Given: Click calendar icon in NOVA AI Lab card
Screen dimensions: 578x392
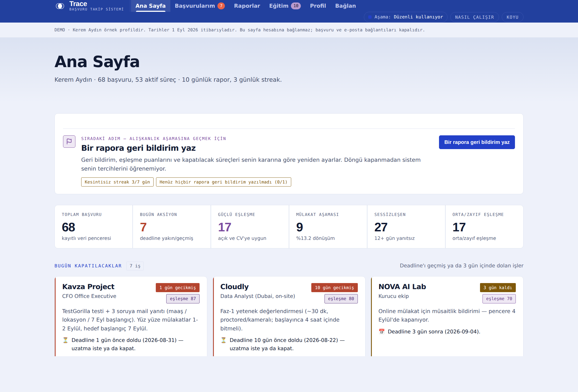Looking at the screenshot, I should pos(381,331).
